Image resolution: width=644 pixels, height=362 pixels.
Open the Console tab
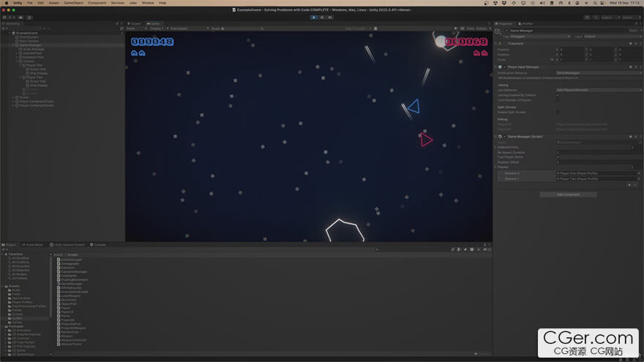pyautogui.click(x=98, y=244)
